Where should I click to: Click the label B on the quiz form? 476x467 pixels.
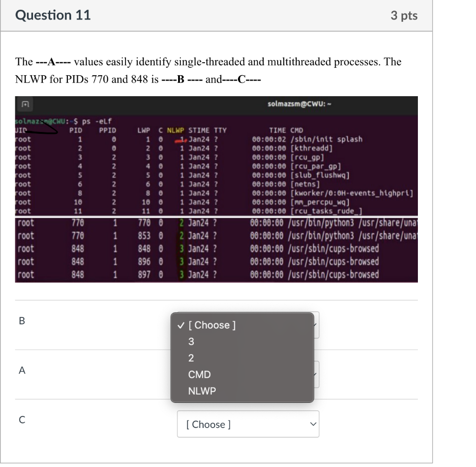coord(22,321)
